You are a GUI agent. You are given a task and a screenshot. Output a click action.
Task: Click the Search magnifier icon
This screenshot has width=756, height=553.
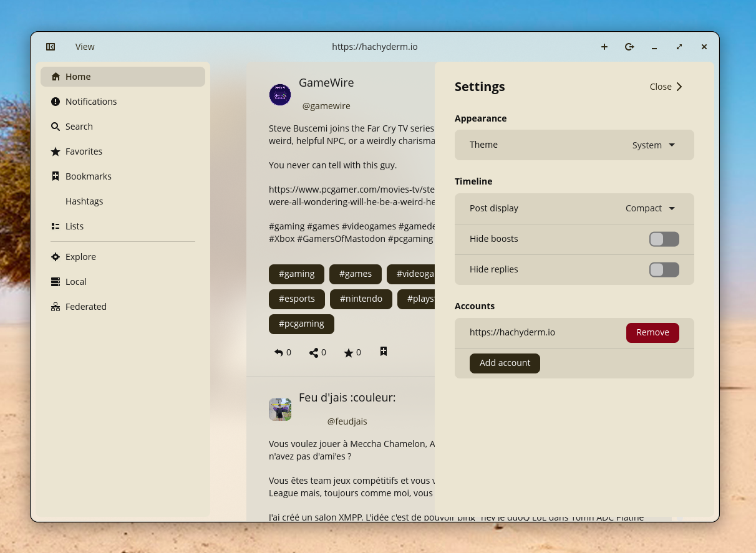(56, 127)
